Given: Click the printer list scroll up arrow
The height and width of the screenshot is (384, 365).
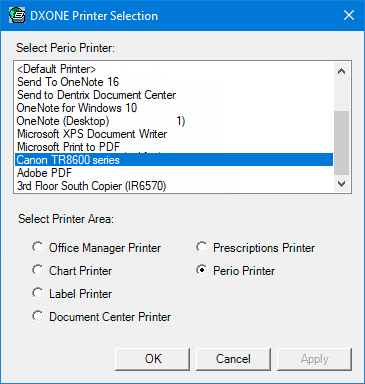Looking at the screenshot, I should [x=341, y=71].
